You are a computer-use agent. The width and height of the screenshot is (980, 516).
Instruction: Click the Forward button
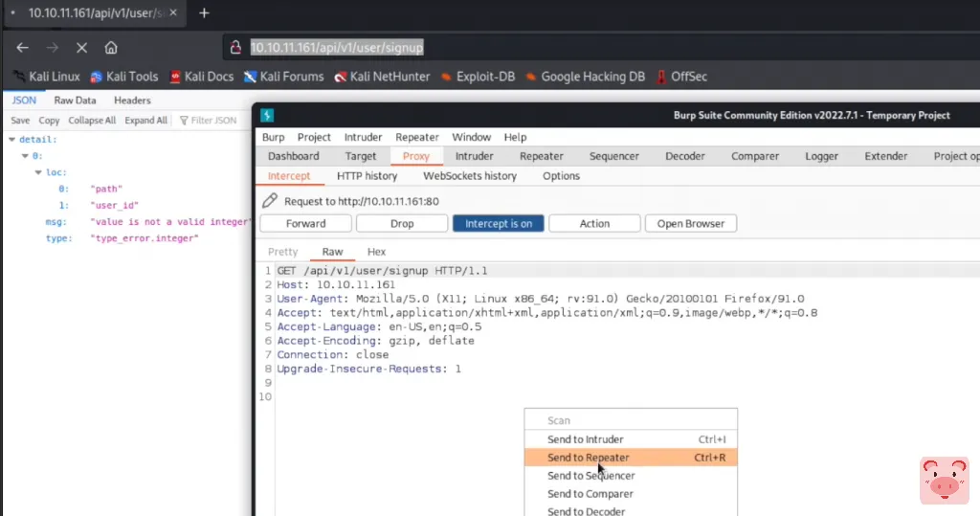(x=305, y=223)
